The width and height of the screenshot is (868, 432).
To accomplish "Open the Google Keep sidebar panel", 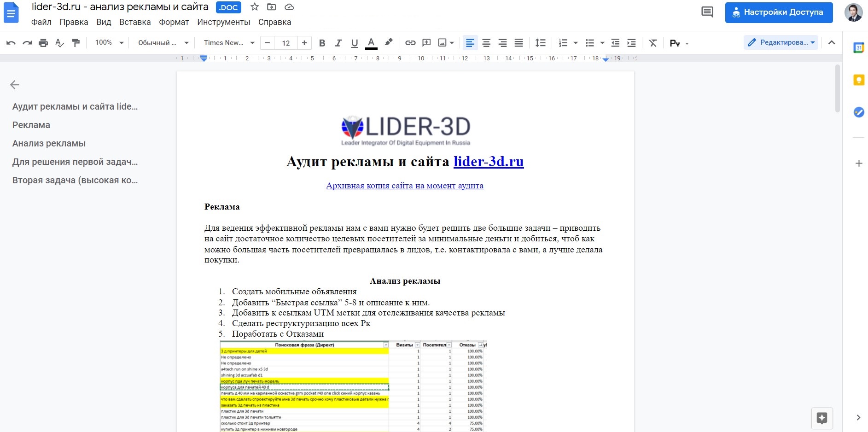I will coord(859,80).
